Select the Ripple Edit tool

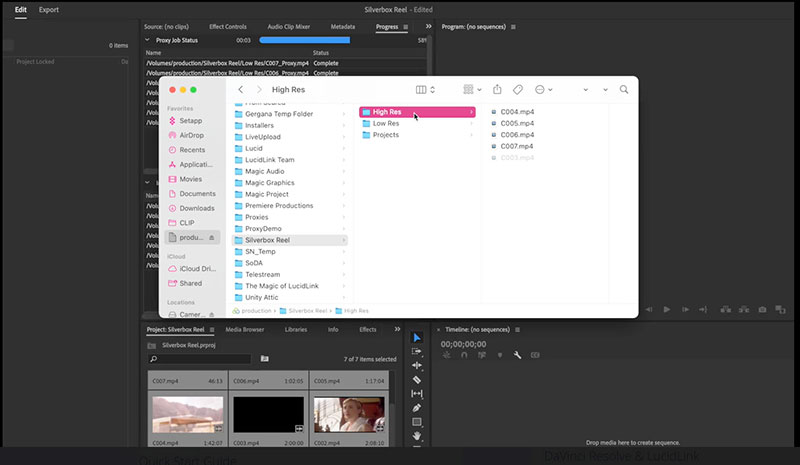(417, 365)
